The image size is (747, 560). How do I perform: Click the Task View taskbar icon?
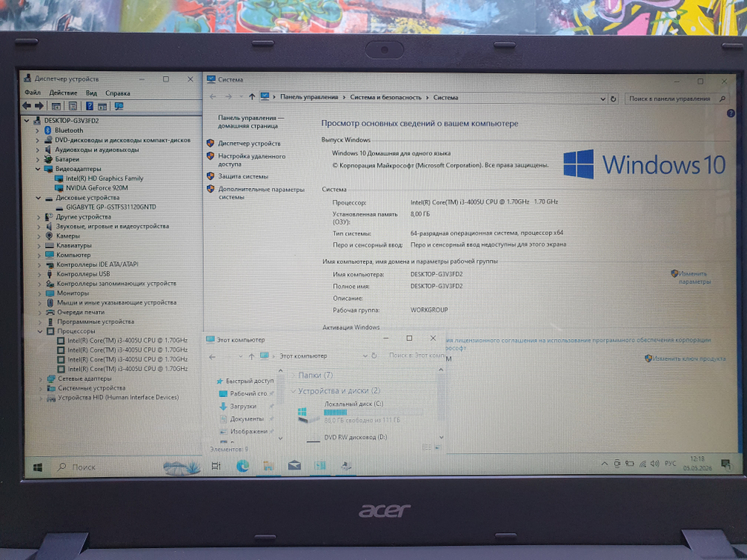pyautogui.click(x=216, y=466)
